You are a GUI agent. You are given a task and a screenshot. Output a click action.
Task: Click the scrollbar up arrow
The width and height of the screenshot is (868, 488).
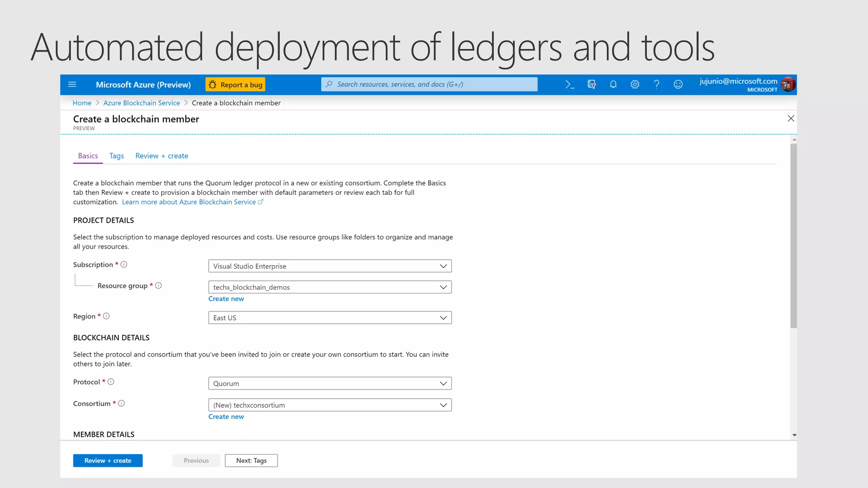pyautogui.click(x=794, y=139)
